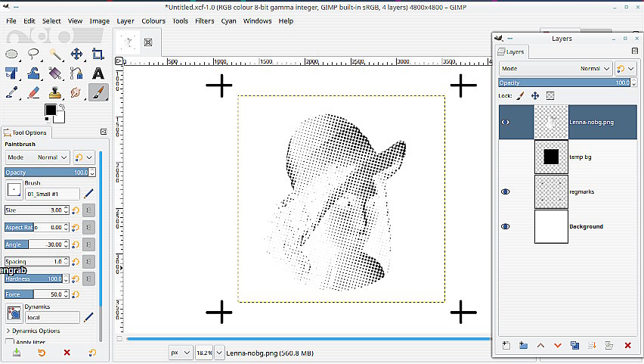Click the Move tool icon
Screen dimensions: 644x364
point(76,54)
